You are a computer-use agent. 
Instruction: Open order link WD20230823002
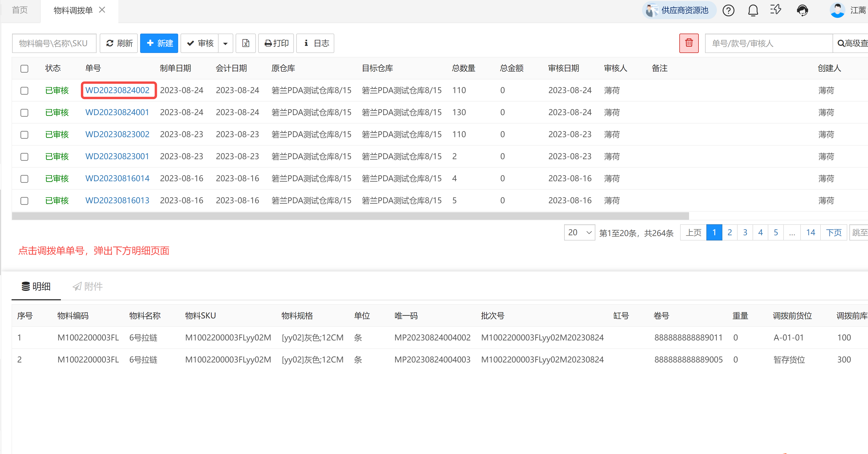coord(117,134)
